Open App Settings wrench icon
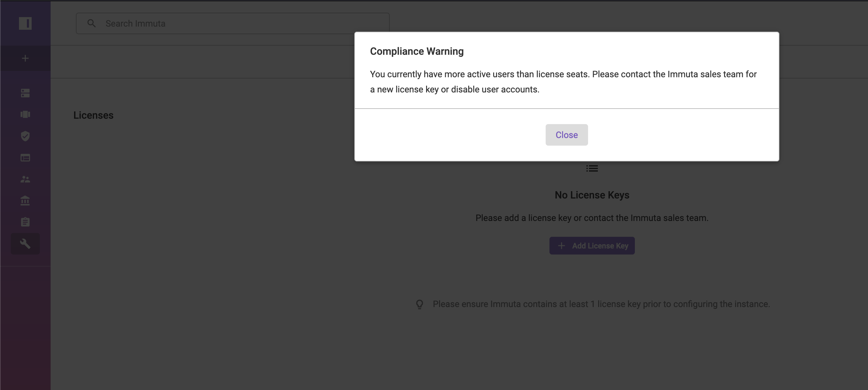The width and height of the screenshot is (868, 390). (25, 244)
